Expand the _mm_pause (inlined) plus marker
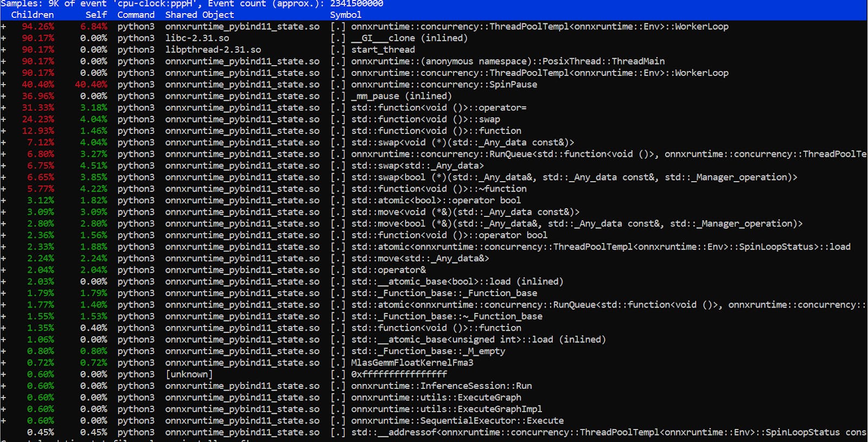Image resolution: width=868 pixels, height=442 pixels. pyautogui.click(x=3, y=96)
